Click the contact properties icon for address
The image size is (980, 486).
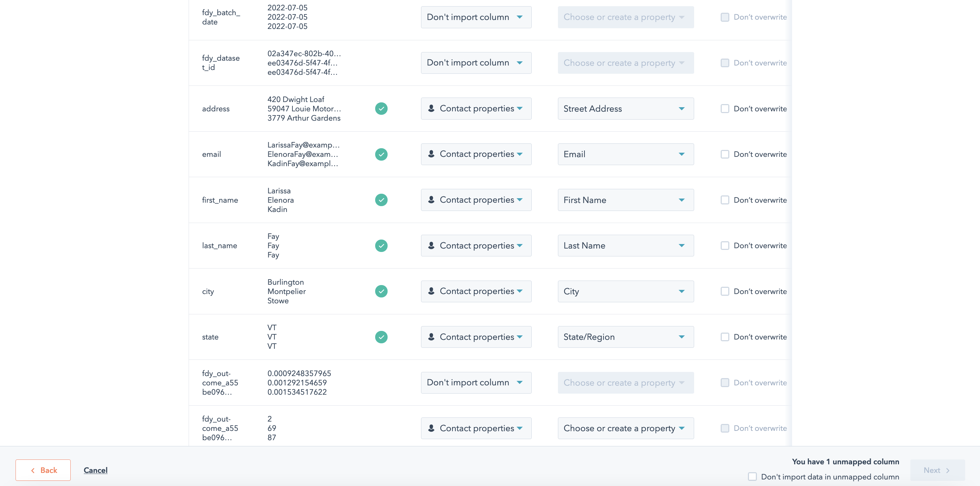pos(432,108)
